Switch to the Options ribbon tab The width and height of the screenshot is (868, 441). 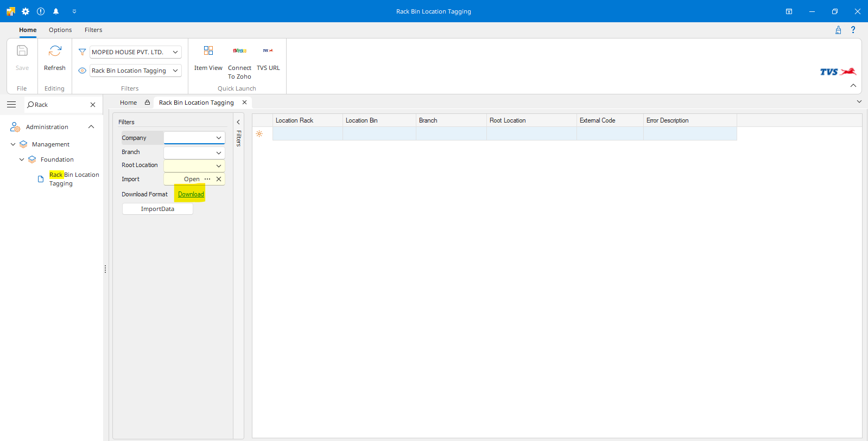[x=60, y=30]
